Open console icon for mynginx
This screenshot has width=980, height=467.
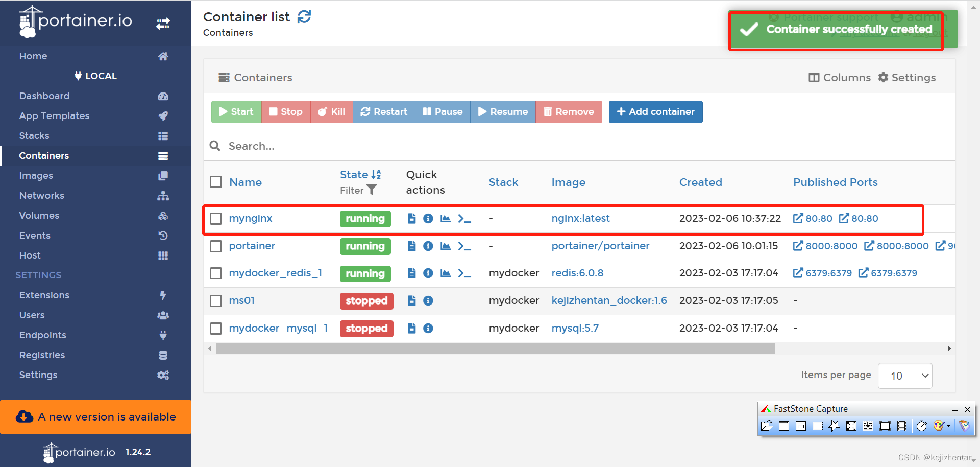[464, 219]
